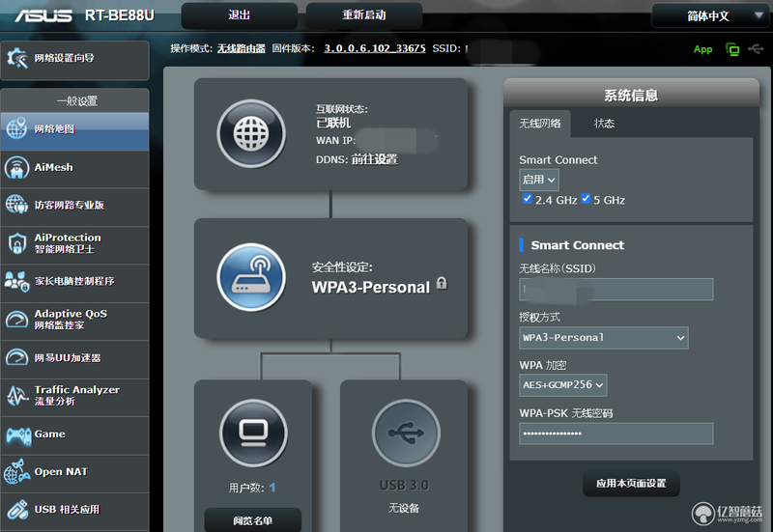Open USB applications icon
This screenshot has width=773, height=532.
[17, 510]
